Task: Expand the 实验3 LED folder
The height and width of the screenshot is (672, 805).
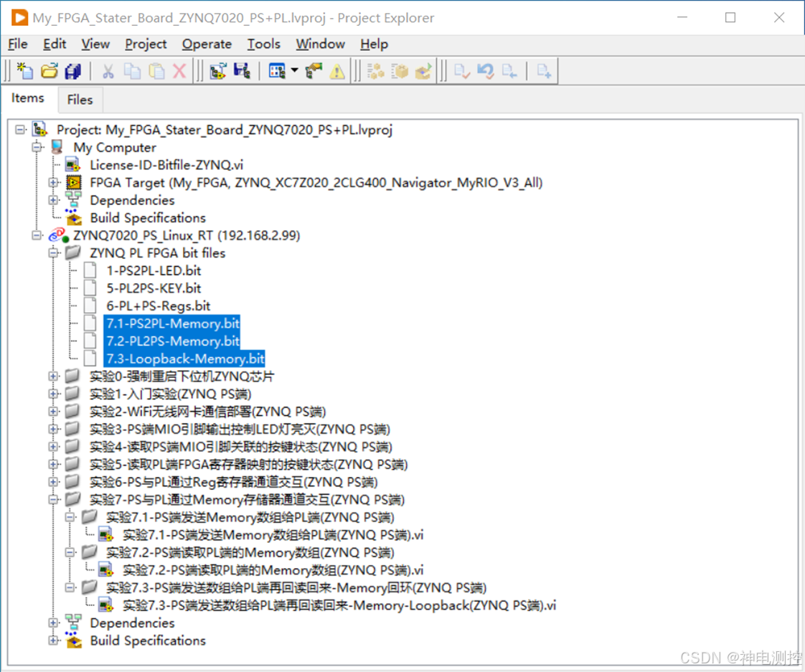Action: [53, 429]
